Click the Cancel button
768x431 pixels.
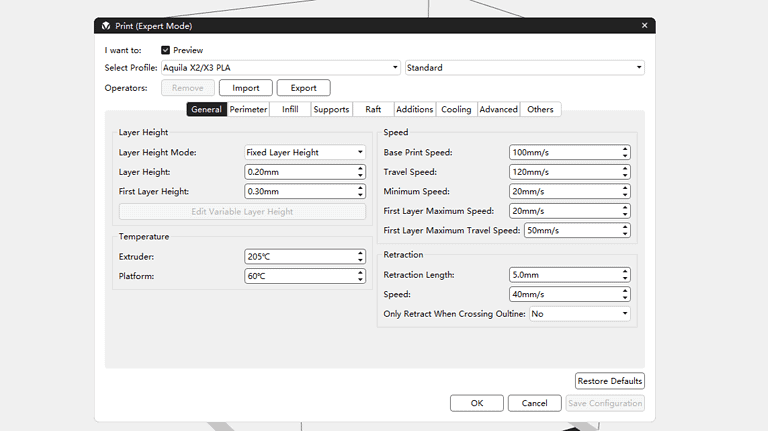click(535, 403)
